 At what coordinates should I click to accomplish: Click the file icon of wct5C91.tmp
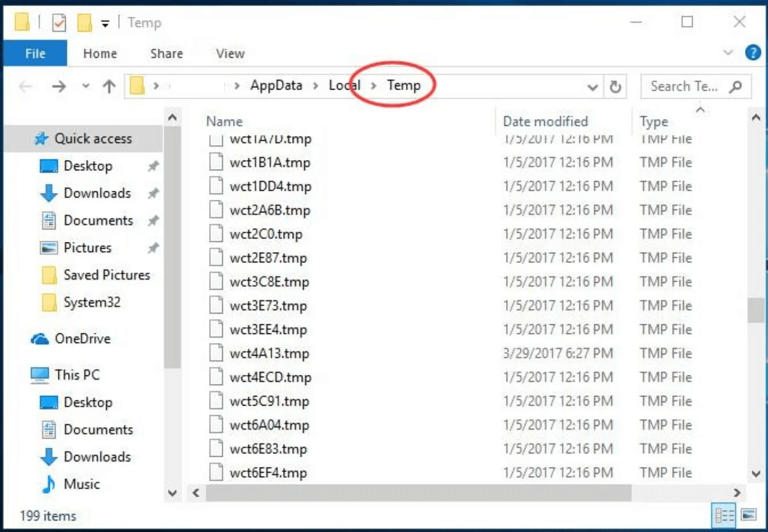216,401
